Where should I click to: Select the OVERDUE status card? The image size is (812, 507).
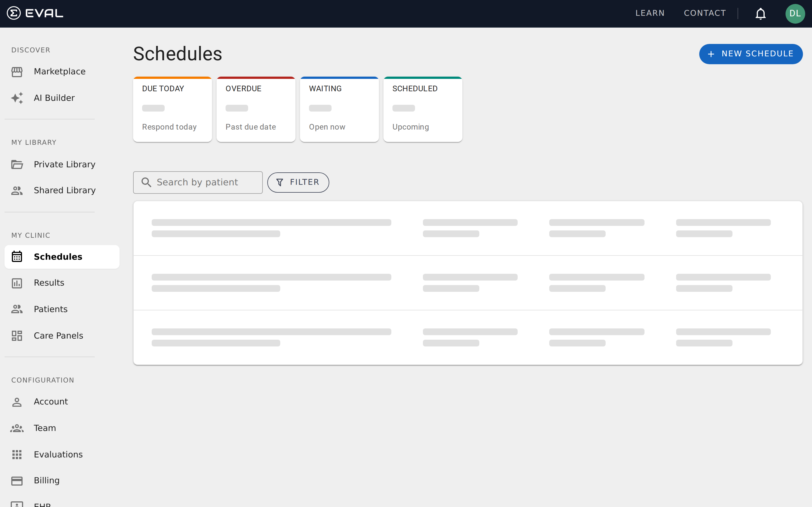(x=256, y=109)
